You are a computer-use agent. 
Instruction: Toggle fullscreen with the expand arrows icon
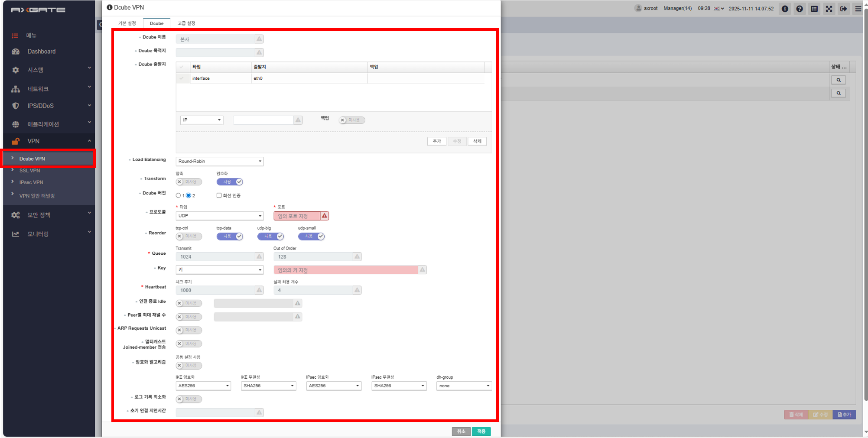point(829,9)
